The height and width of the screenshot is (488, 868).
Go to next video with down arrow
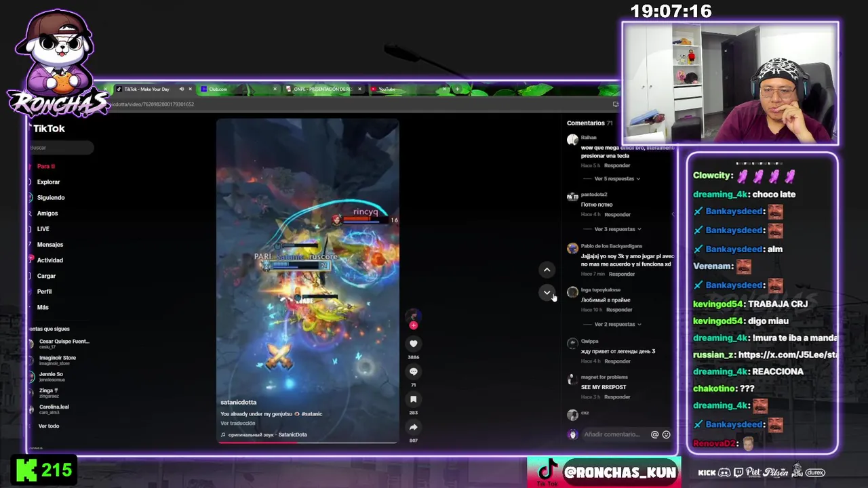click(x=547, y=292)
